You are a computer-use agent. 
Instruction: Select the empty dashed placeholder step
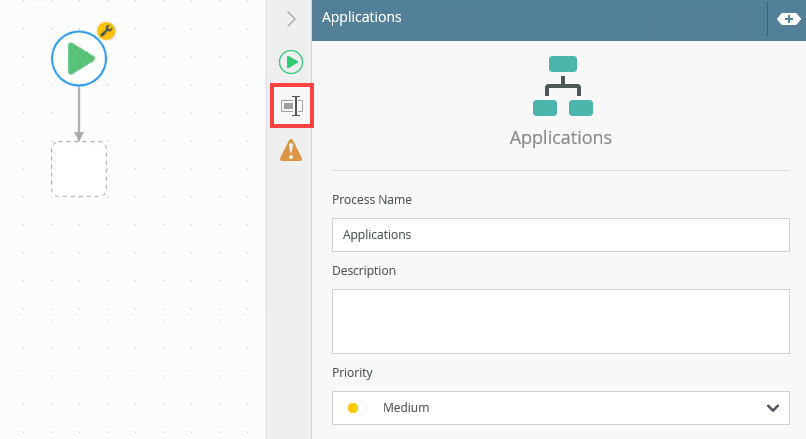pos(79,169)
